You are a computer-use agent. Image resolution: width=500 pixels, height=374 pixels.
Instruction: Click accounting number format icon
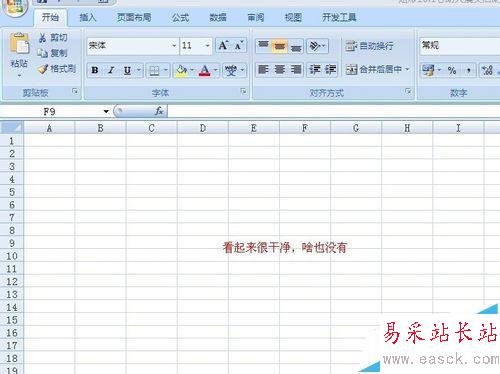(428, 70)
